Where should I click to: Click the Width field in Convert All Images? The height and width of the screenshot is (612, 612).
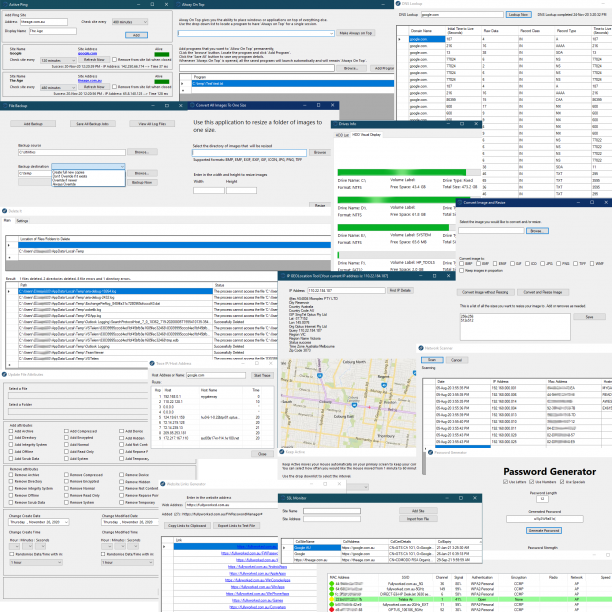click(x=208, y=190)
